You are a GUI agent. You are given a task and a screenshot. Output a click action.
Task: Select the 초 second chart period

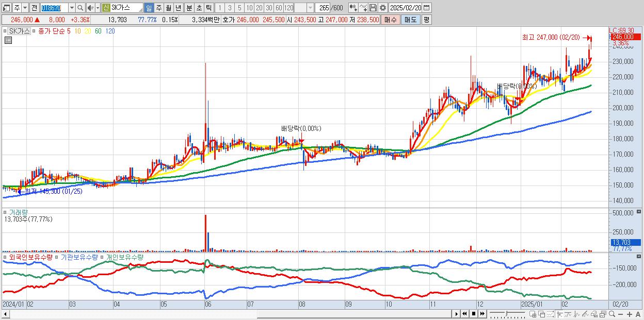[199, 8]
